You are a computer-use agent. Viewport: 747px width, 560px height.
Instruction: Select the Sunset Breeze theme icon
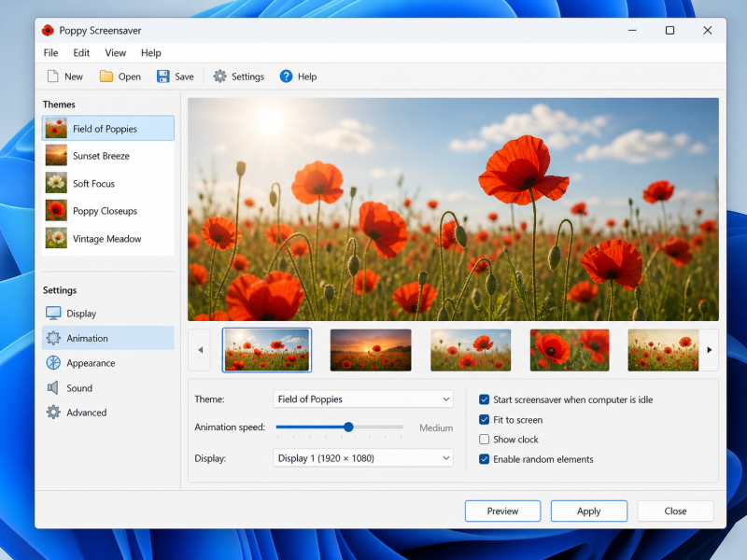56,156
